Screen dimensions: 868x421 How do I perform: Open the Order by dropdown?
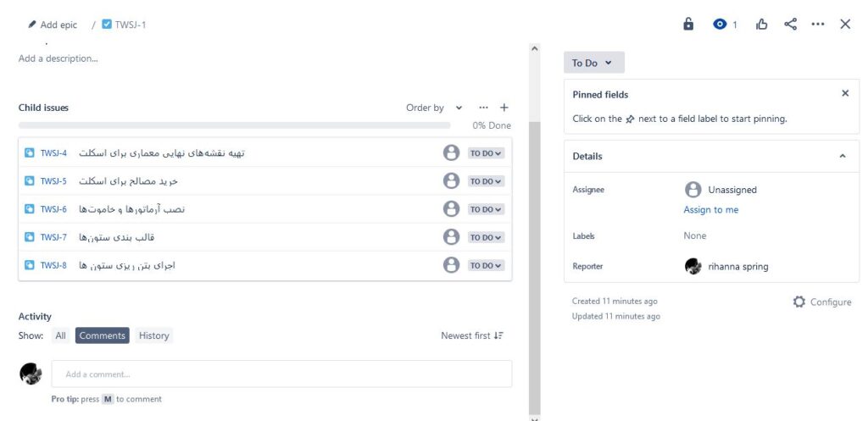pos(434,108)
